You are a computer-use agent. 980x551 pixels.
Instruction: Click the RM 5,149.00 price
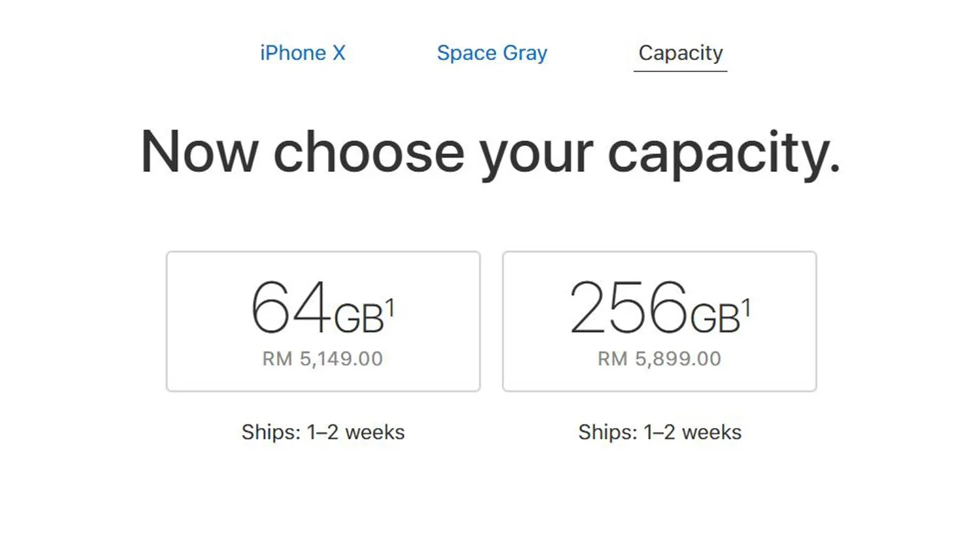pos(323,359)
